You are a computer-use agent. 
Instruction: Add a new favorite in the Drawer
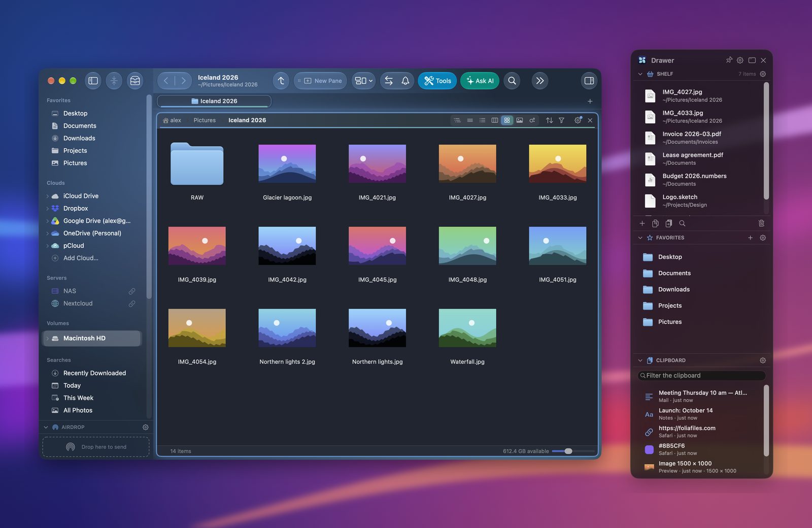coord(750,238)
